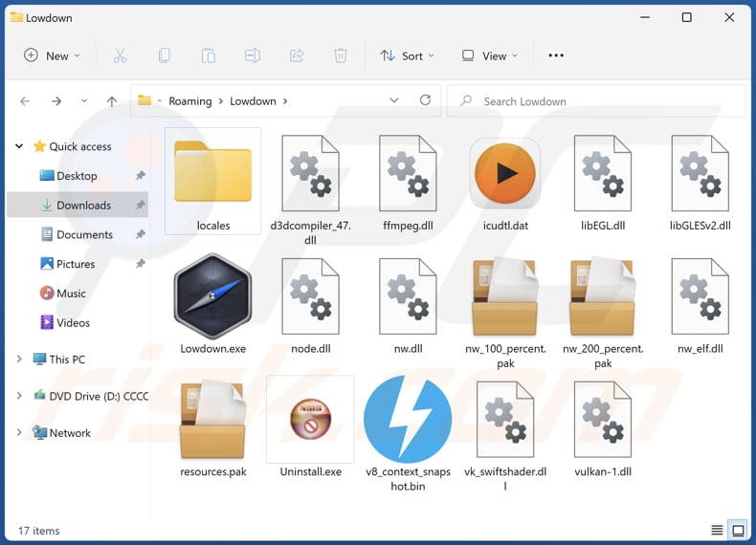
Task: Click the Up arrow navigation icon
Action: [112, 101]
